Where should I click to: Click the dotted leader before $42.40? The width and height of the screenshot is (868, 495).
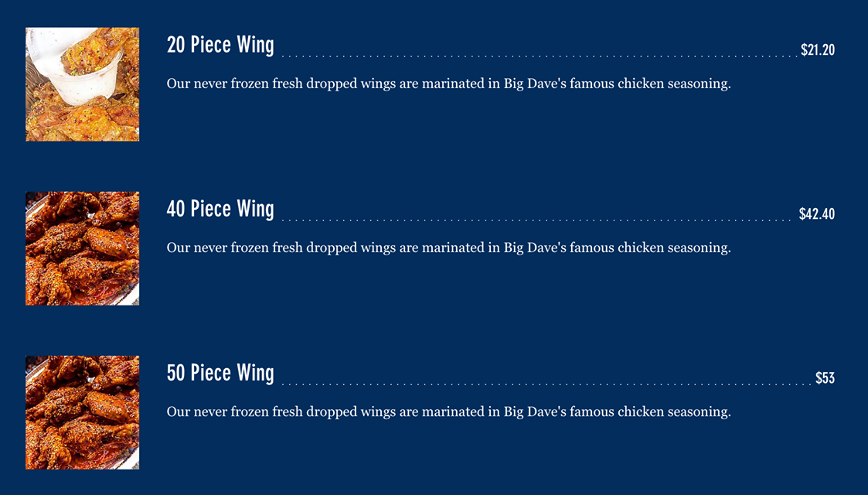tap(538, 220)
